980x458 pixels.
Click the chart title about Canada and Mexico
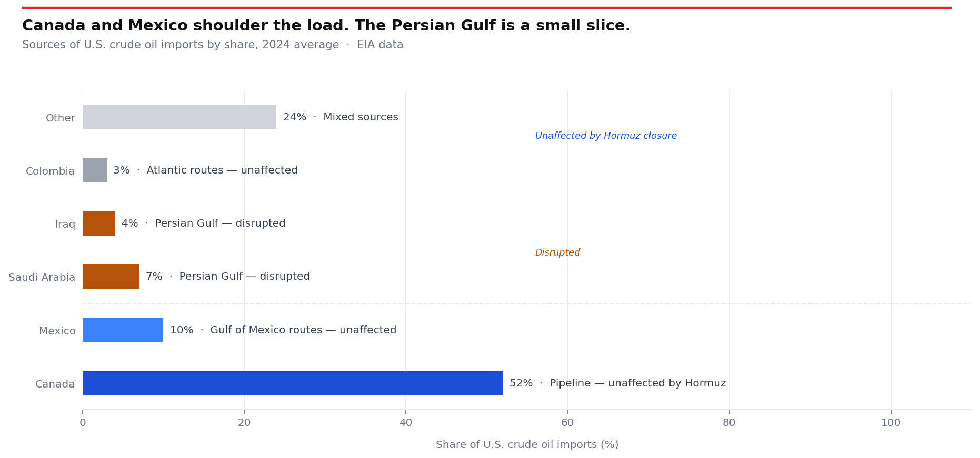pyautogui.click(x=326, y=26)
